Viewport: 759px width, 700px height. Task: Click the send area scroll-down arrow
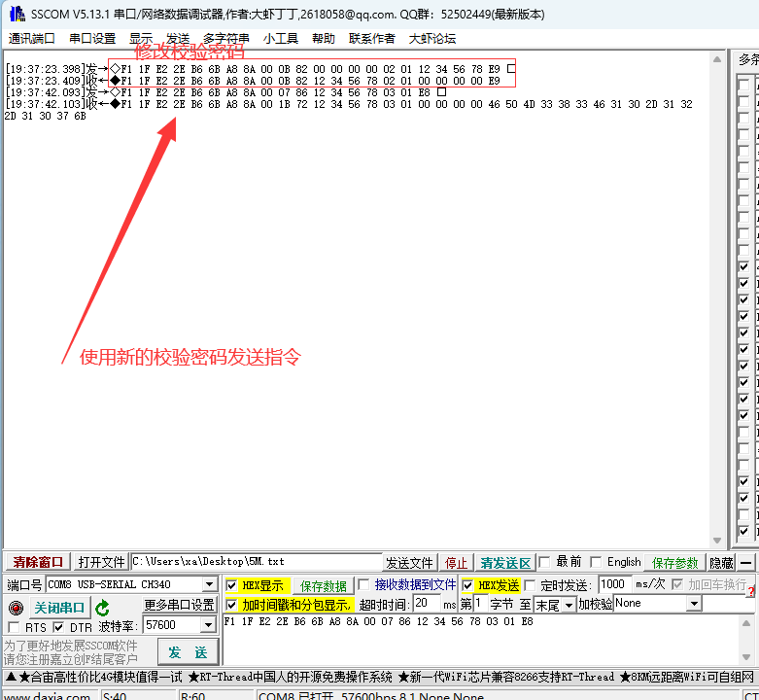point(746,657)
